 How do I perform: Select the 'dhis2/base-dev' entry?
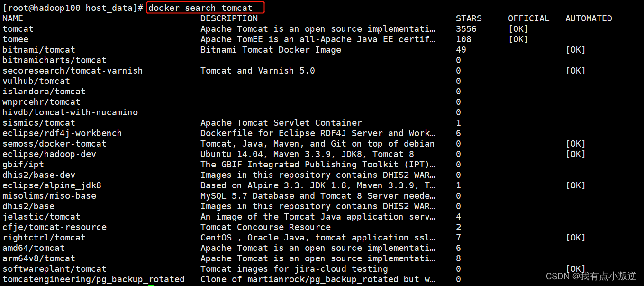point(39,175)
